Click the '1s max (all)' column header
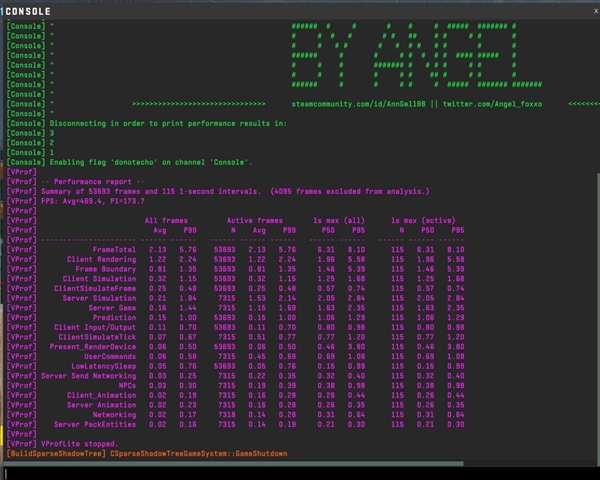Image resolution: width=600 pixels, height=480 pixels. coord(339,220)
